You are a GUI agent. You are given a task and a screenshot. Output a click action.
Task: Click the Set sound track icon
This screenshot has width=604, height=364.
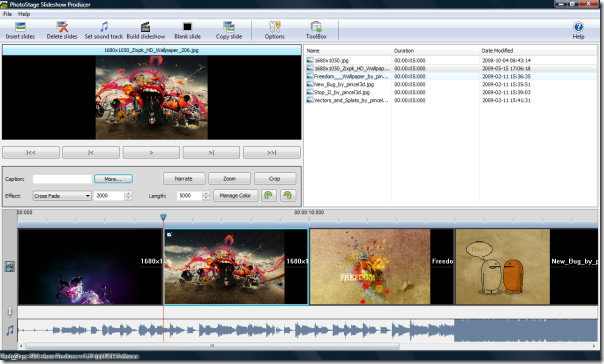coord(104,27)
